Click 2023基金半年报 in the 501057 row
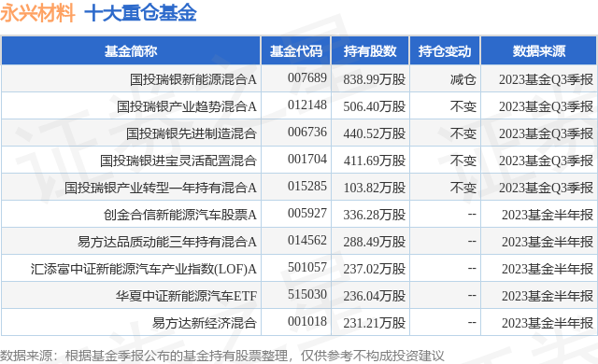 548,269
